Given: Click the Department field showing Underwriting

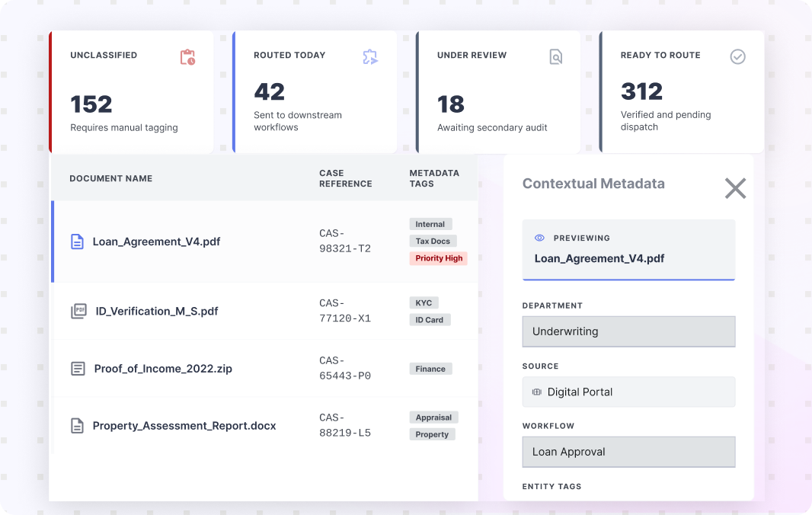Looking at the screenshot, I should 628,331.
